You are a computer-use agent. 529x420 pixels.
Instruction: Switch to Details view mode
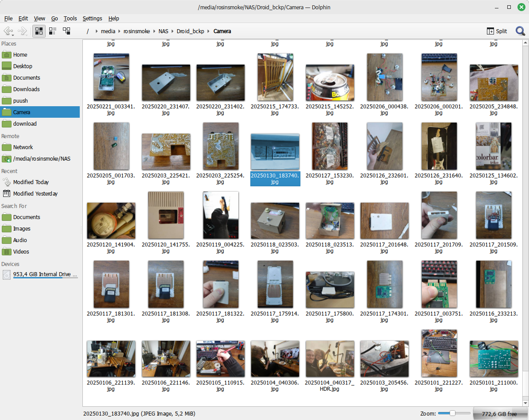click(66, 31)
